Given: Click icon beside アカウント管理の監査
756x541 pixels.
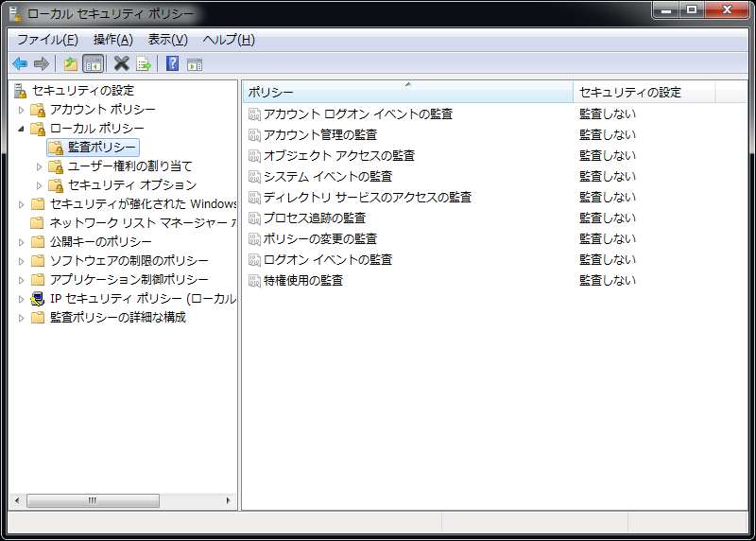Looking at the screenshot, I should [x=254, y=135].
